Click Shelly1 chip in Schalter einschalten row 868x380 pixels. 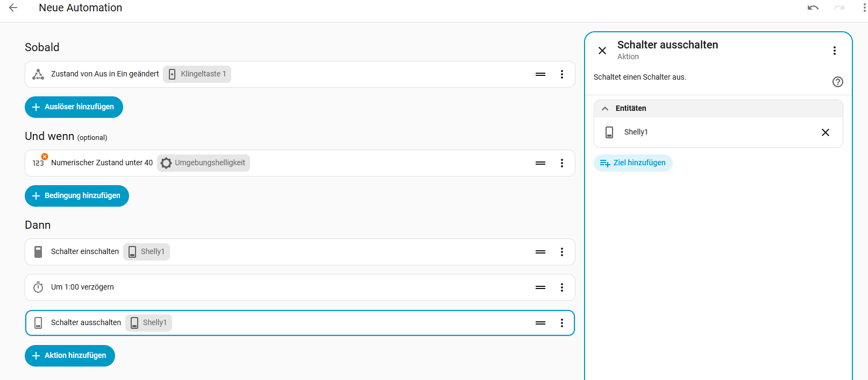(146, 252)
